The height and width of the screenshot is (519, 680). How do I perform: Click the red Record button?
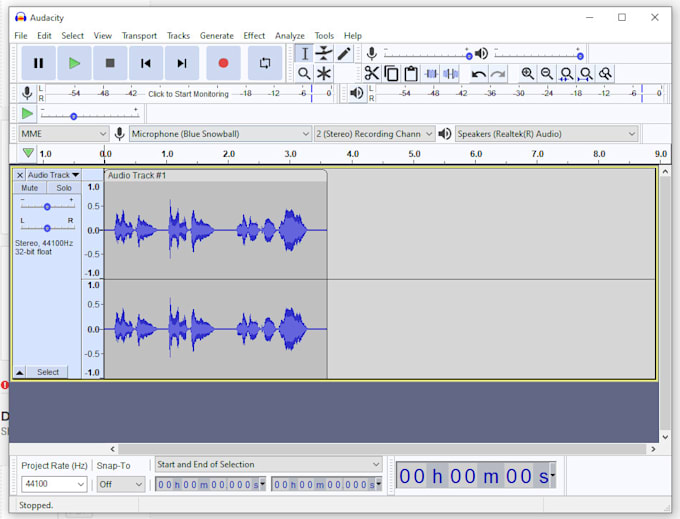click(x=223, y=63)
